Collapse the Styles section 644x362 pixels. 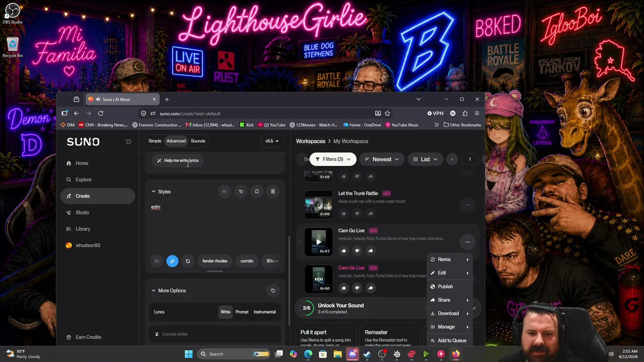[x=153, y=192]
